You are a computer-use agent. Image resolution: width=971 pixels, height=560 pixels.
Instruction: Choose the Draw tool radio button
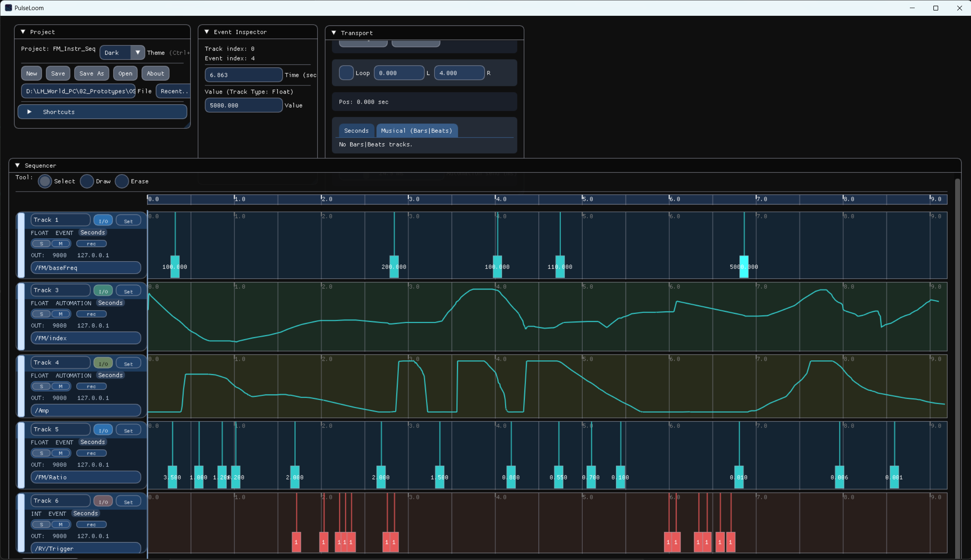click(87, 181)
